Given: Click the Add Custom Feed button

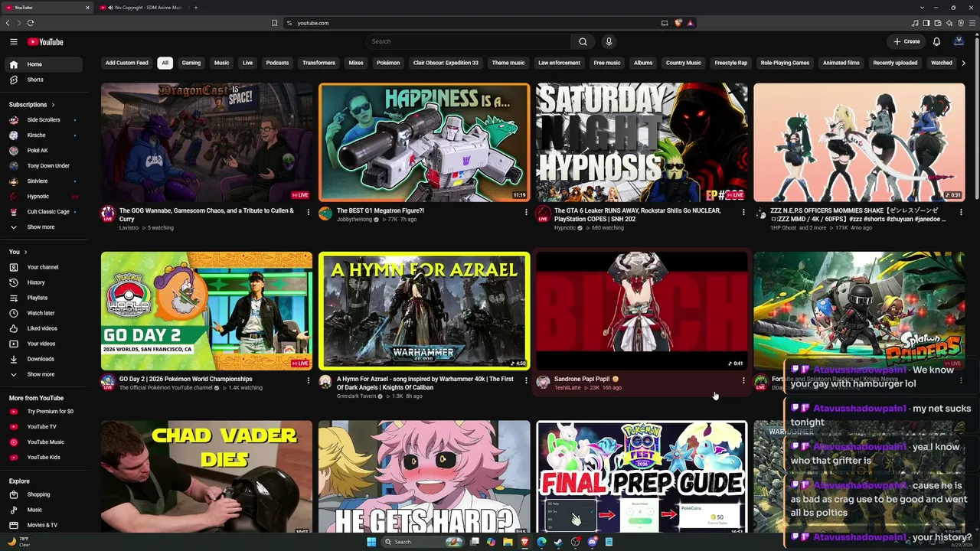Looking at the screenshot, I should click(127, 63).
